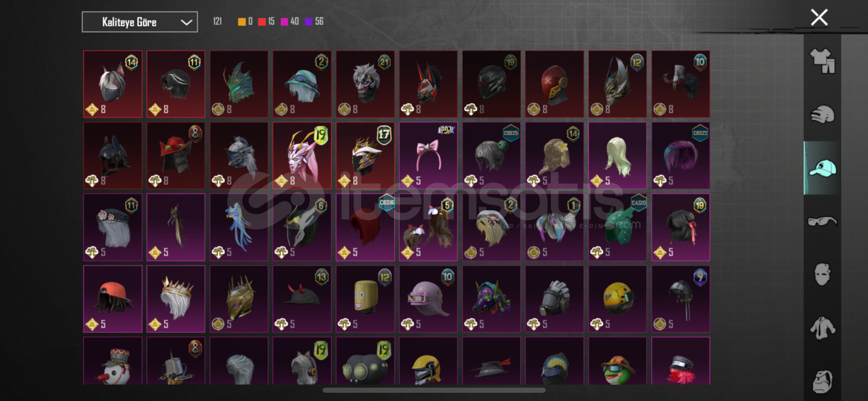The height and width of the screenshot is (401, 868).
Task: Open the backpack category icon at bottom
Action: 822,381
